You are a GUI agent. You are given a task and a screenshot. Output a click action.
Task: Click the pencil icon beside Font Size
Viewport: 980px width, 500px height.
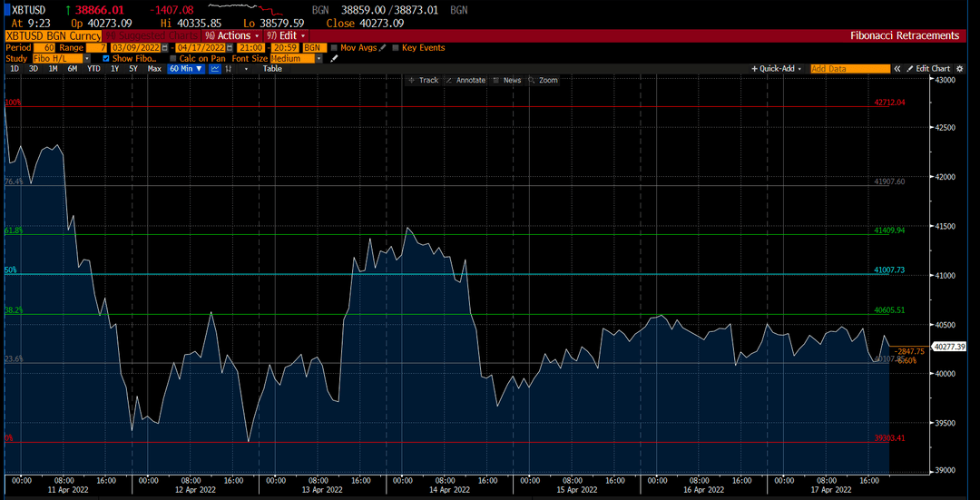pyautogui.click(x=334, y=58)
